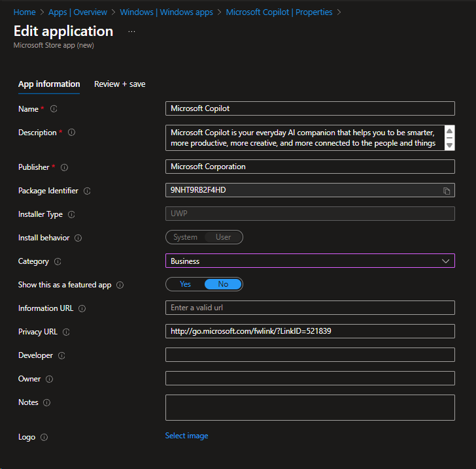
Task: Click the info icon beside Information URL
Action: tap(82, 308)
